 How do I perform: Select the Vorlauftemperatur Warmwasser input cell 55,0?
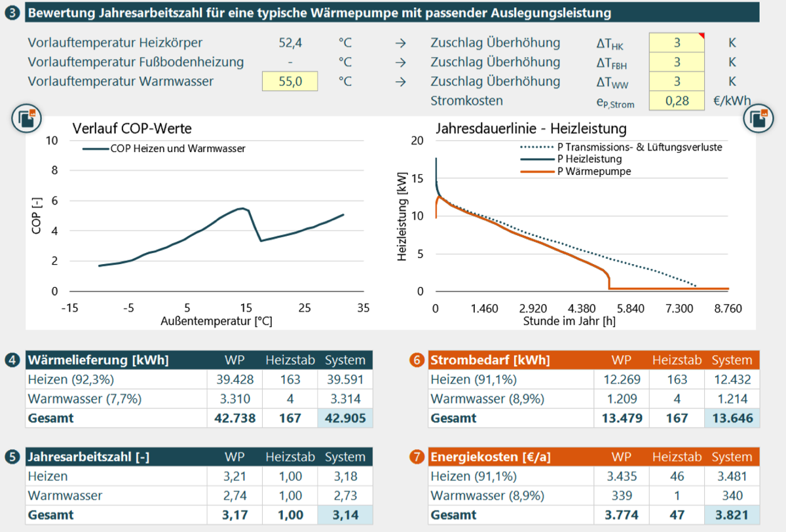(x=290, y=82)
